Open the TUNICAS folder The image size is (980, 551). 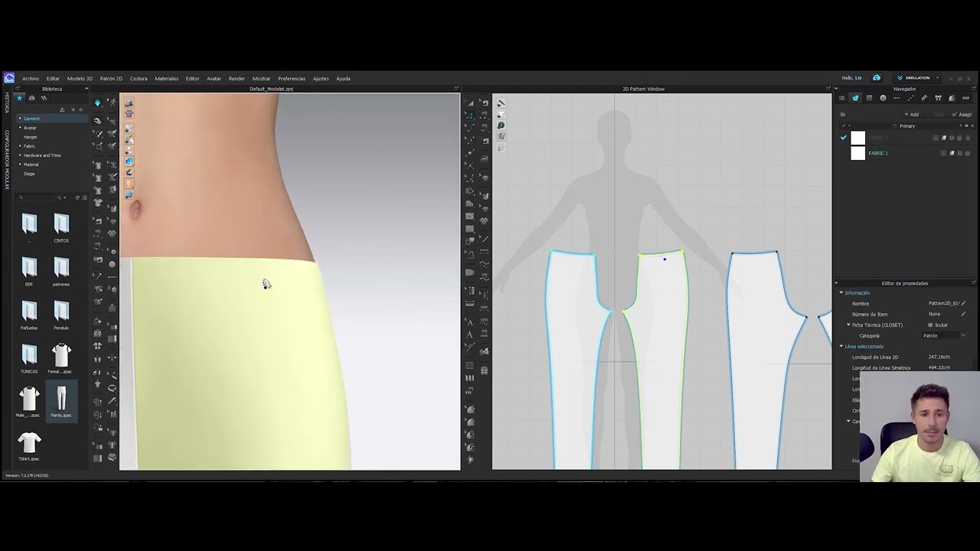[29, 358]
